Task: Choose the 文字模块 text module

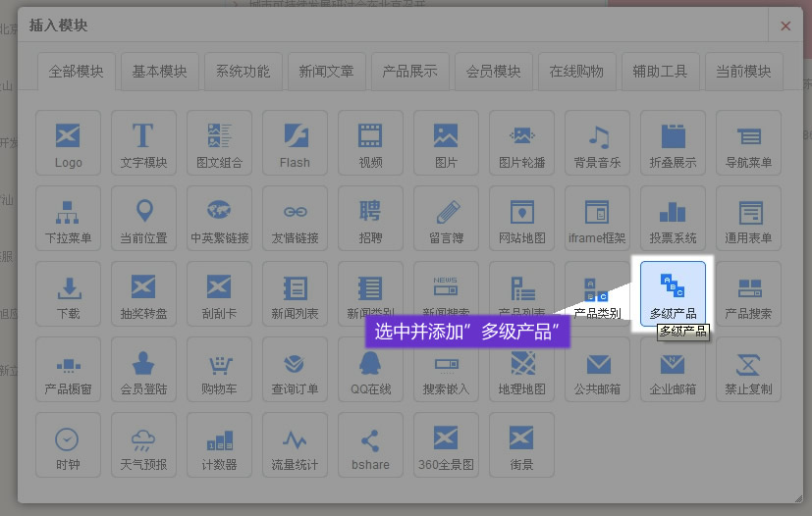Action: (143, 142)
